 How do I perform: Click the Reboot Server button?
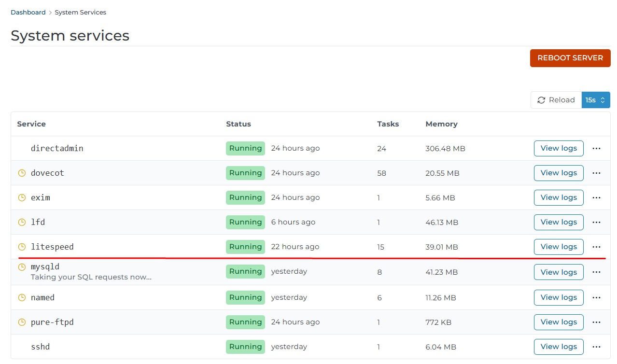click(570, 58)
